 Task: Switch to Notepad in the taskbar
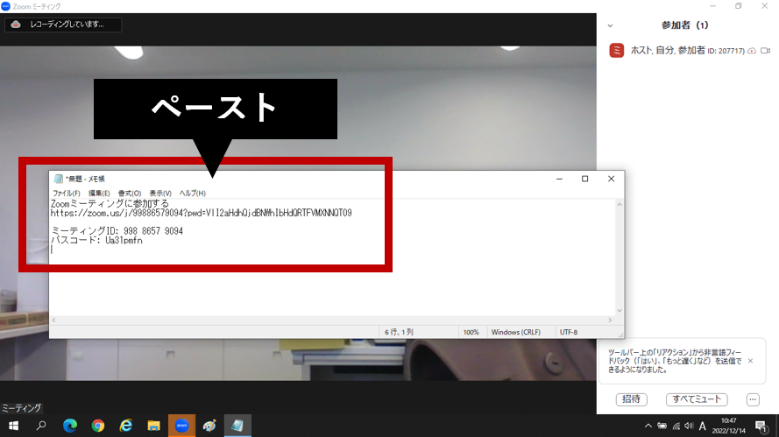(237, 426)
